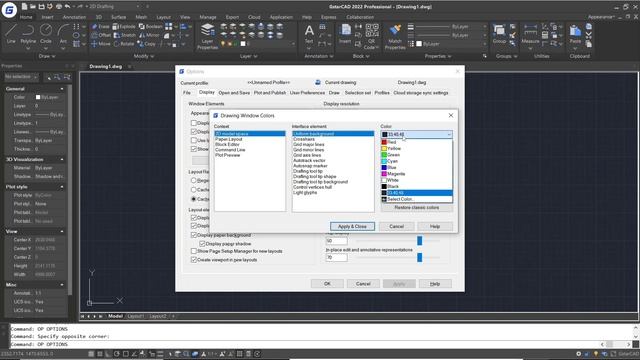This screenshot has width=640, height=360.
Task: Click the Rotate tool
Action: click(124, 44)
